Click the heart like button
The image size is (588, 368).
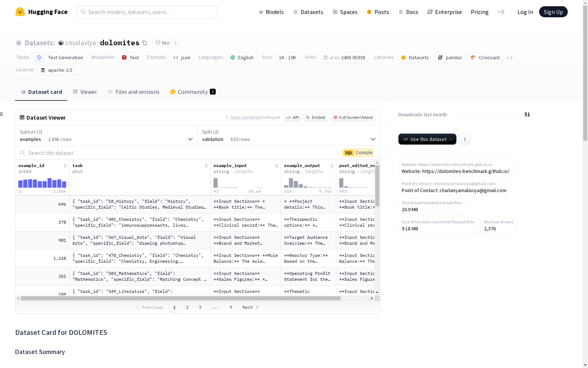[x=162, y=43]
